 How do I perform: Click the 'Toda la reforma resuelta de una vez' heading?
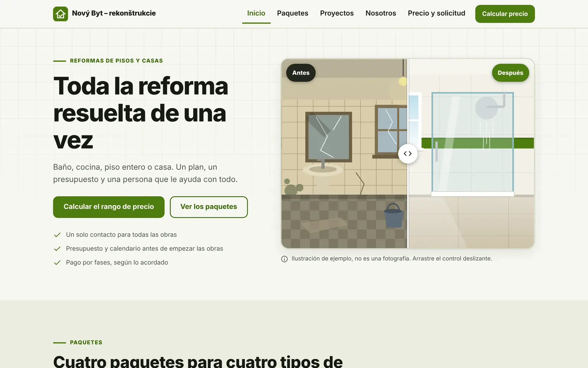(141, 113)
